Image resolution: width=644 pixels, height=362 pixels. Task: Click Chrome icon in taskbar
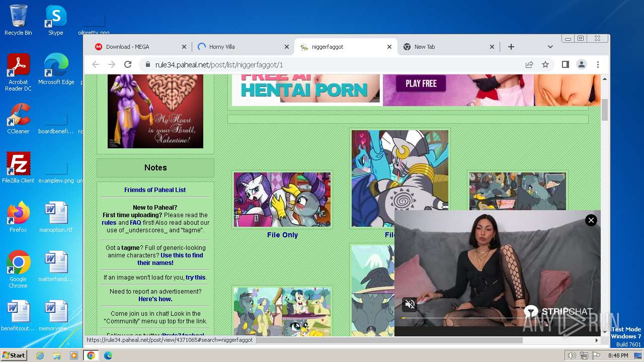click(x=91, y=355)
